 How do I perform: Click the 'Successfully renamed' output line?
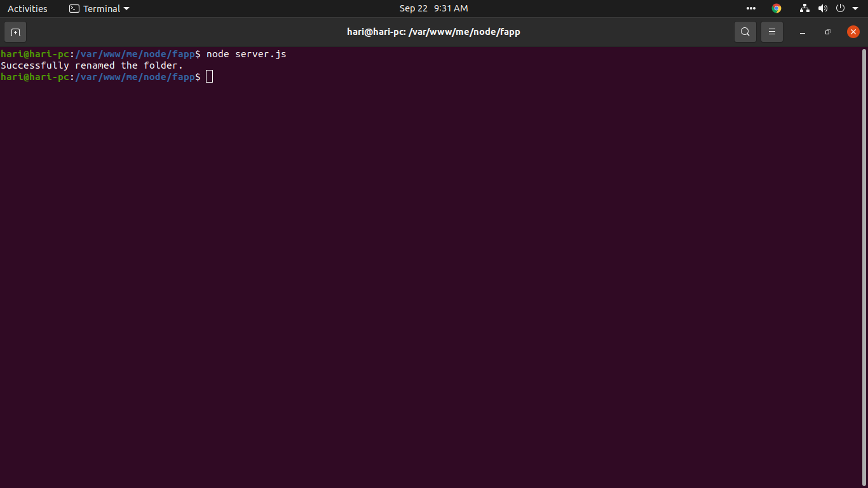(x=91, y=65)
